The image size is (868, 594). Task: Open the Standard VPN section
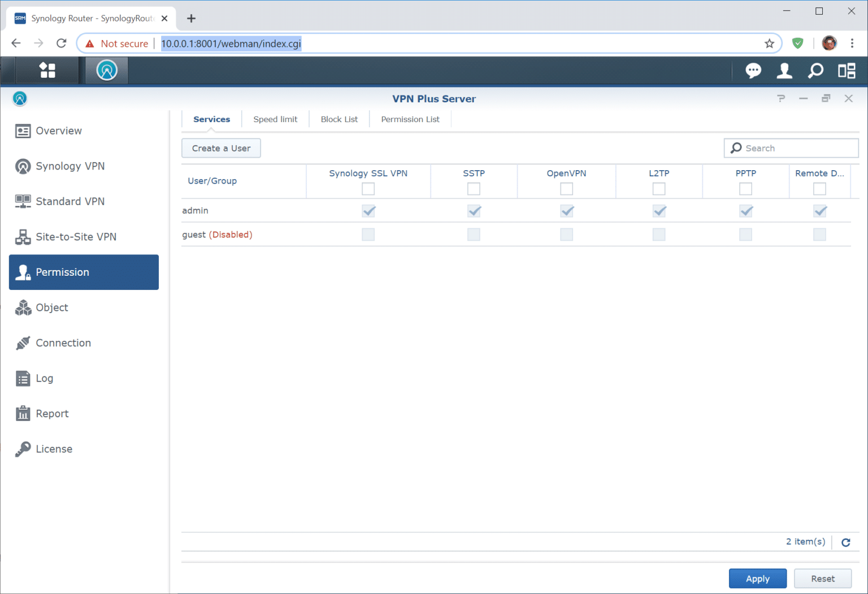pos(84,202)
